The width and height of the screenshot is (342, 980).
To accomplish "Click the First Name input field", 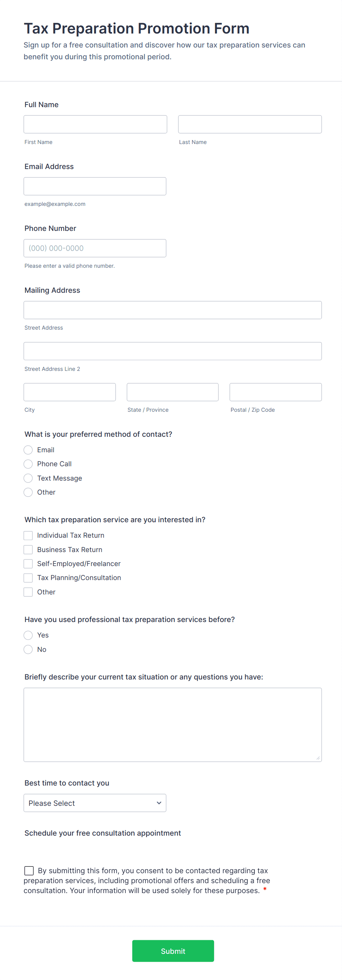I will pyautogui.click(x=95, y=124).
